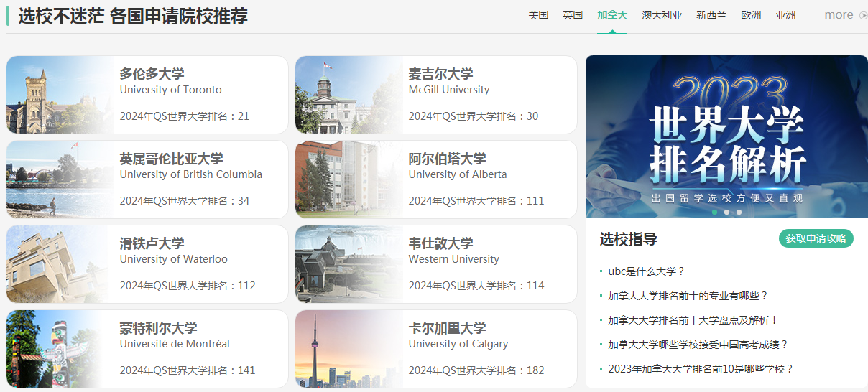Viewport: 868px width, 392px height.
Task: Open the University of British Columbia photo
Action: (60, 179)
